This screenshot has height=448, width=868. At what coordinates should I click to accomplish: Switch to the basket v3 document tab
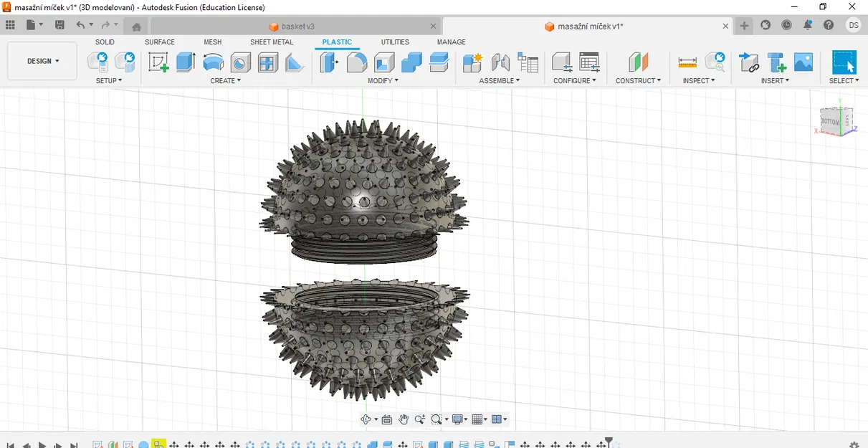(x=297, y=27)
